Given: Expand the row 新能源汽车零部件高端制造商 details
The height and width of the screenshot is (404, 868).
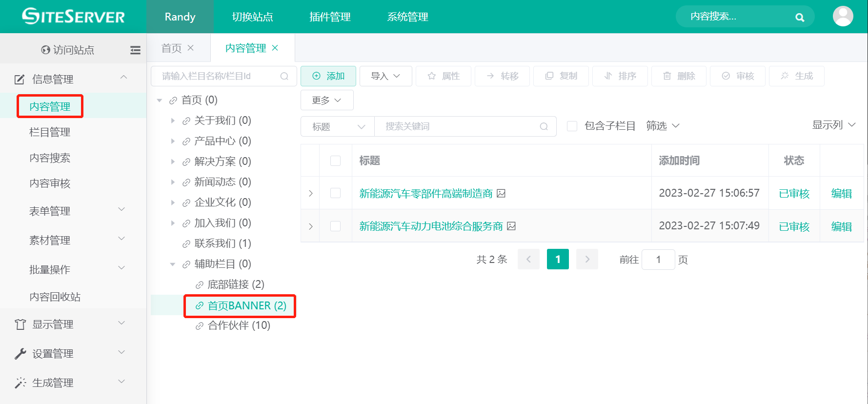Looking at the screenshot, I should 311,193.
